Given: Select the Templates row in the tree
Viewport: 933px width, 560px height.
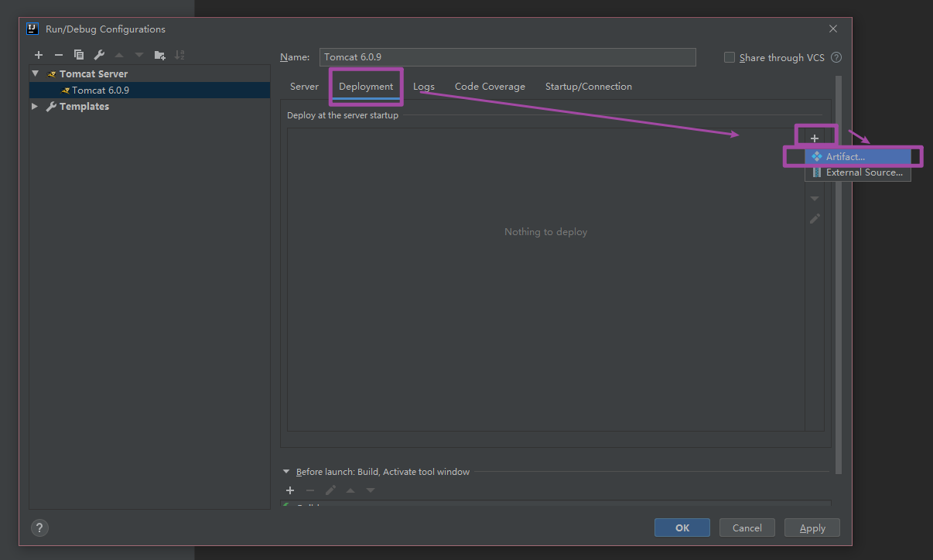Looking at the screenshot, I should 149,107.
